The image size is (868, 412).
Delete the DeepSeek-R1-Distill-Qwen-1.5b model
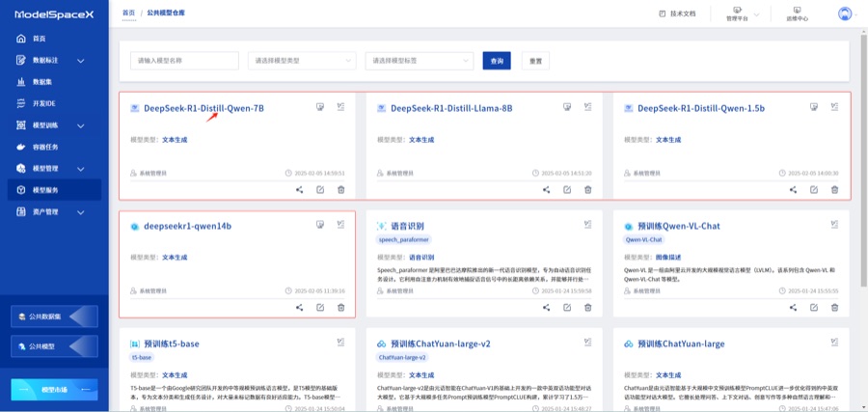[835, 189]
